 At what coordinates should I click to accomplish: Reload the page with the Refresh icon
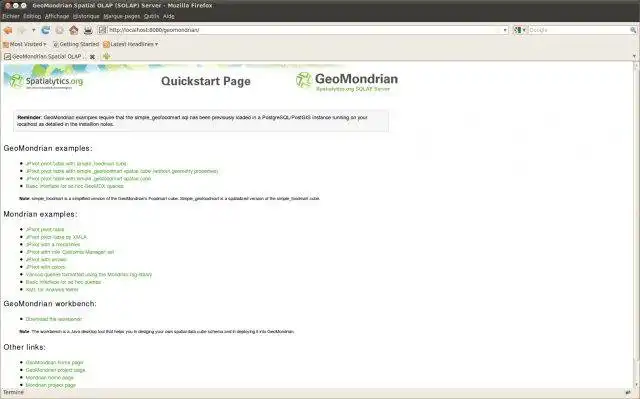(x=46, y=30)
